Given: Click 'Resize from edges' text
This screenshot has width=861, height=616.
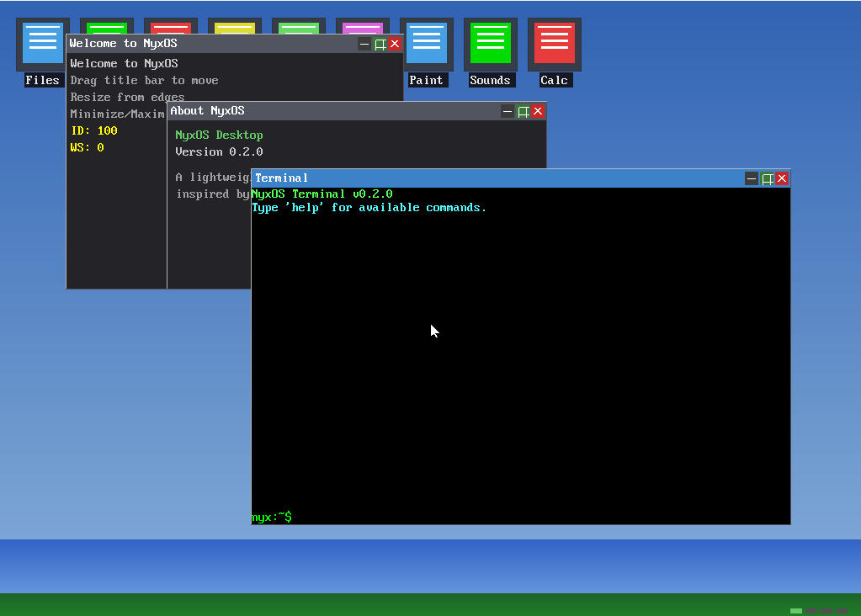Looking at the screenshot, I should (x=127, y=97).
